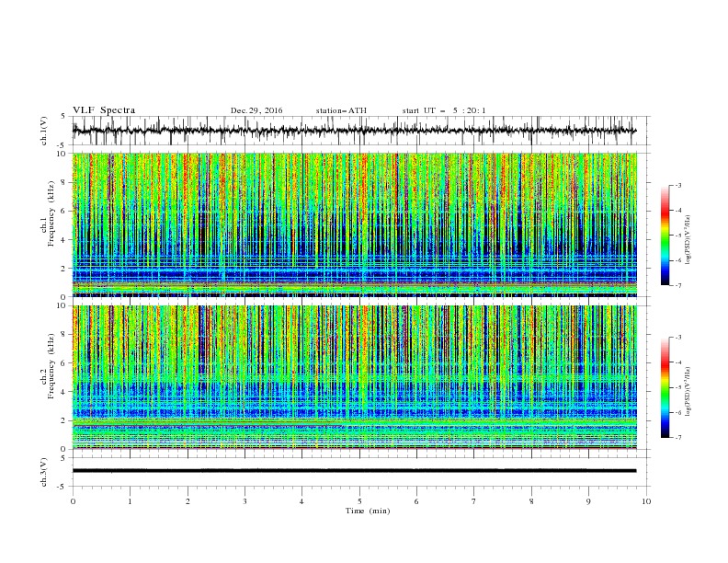Image resolution: width=728 pixels, height=563 pixels.
Task: Click the "-3" label on ch.1 colorbar
Action: (x=677, y=185)
